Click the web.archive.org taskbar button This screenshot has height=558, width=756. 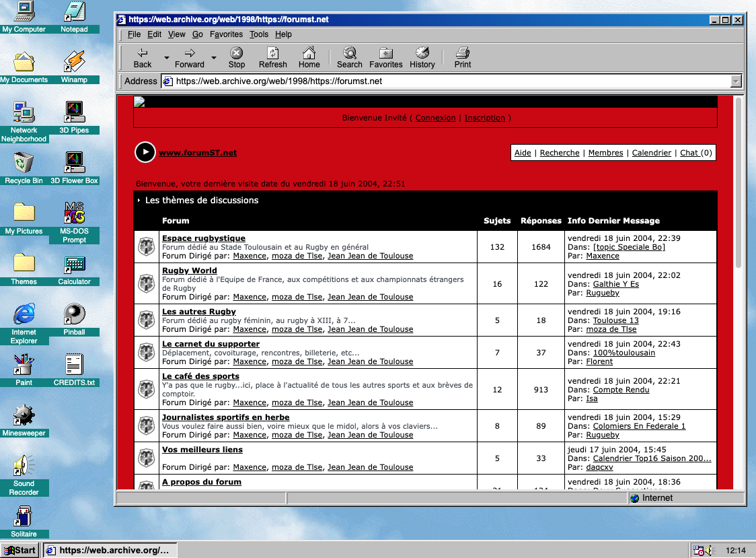110,551
